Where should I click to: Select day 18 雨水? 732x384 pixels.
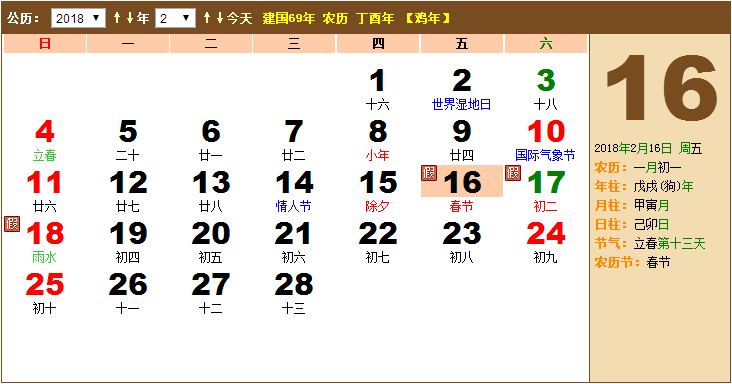(x=44, y=242)
